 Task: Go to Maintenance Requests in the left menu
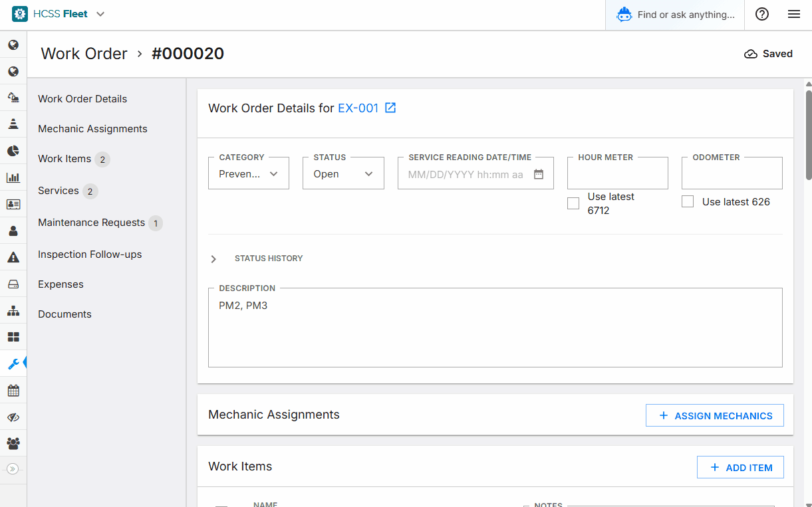tap(91, 222)
